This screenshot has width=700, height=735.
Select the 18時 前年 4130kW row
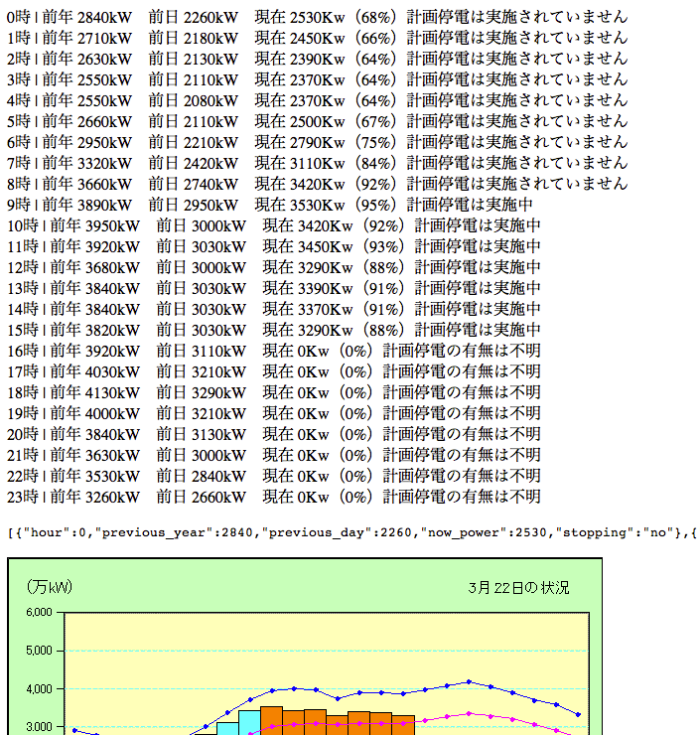tap(274, 392)
